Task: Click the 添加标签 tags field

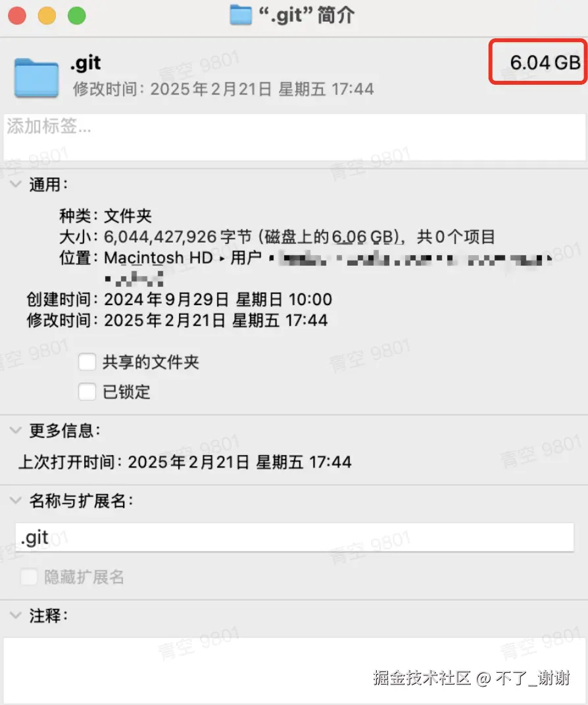Action: (x=295, y=137)
